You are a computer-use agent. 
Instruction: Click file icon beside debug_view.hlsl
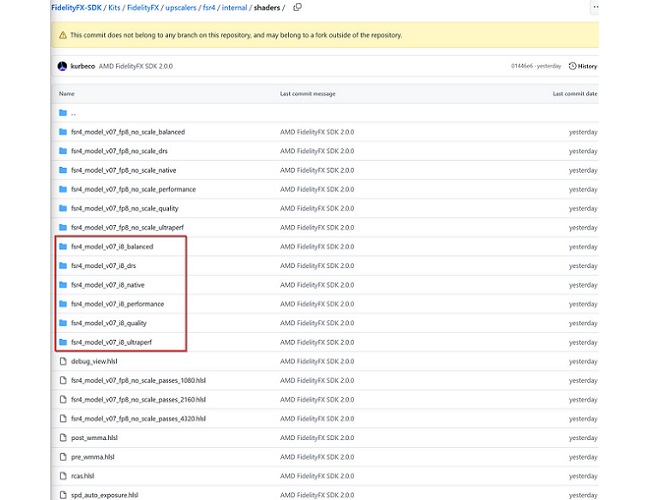[x=63, y=361]
